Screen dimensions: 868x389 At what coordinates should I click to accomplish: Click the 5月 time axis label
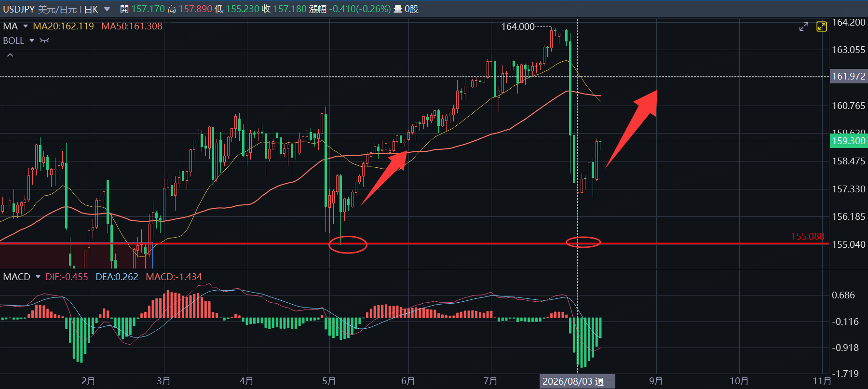[x=329, y=381]
